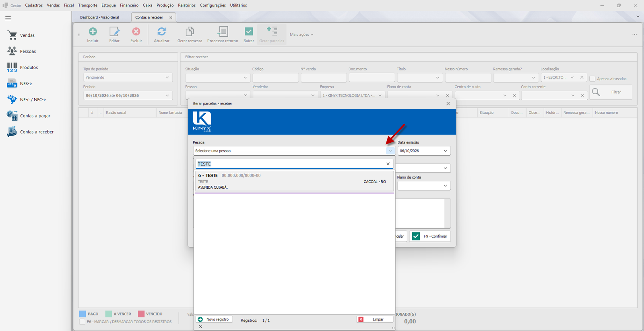Click the Filtrar magnifier button
This screenshot has height=331, width=644.
(x=611, y=92)
